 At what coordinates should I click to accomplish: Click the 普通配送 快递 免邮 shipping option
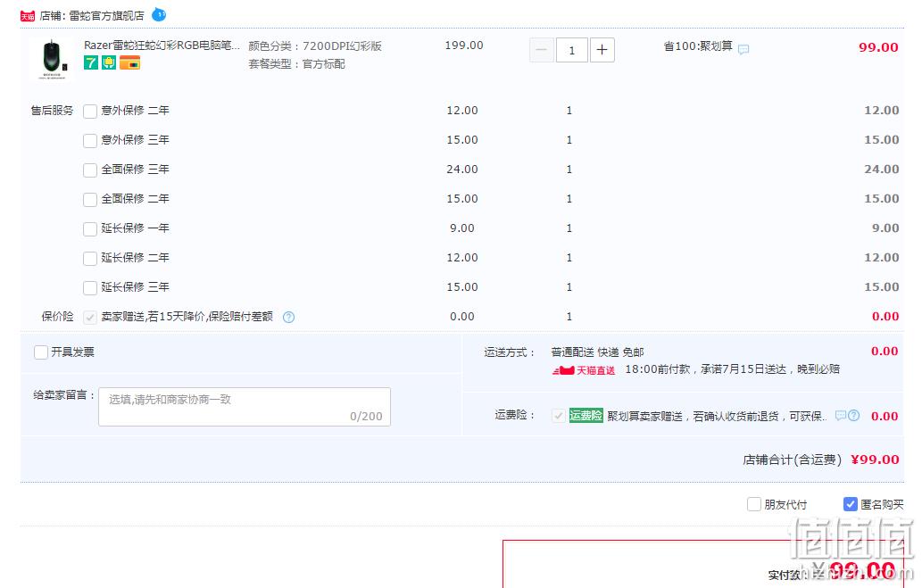point(597,352)
